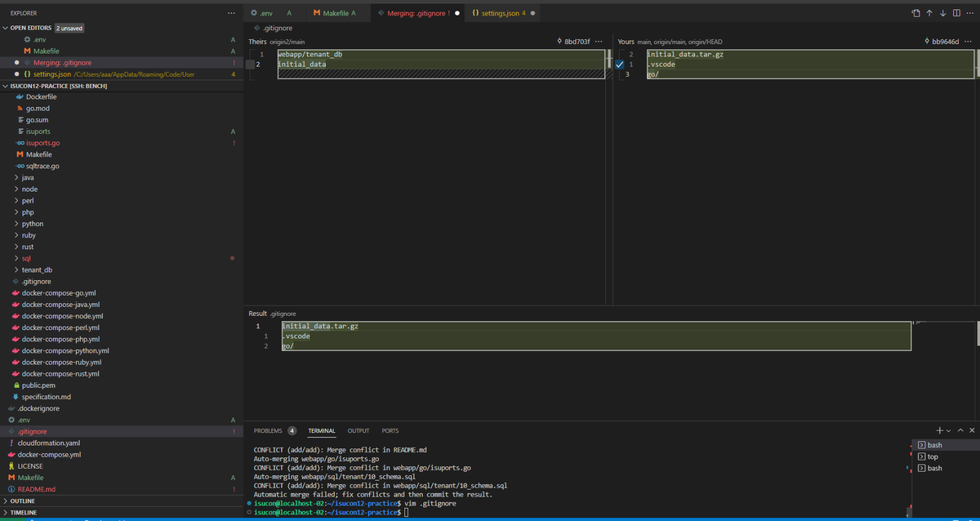
Task: Click the 2 unsaved badge
Action: tap(69, 28)
